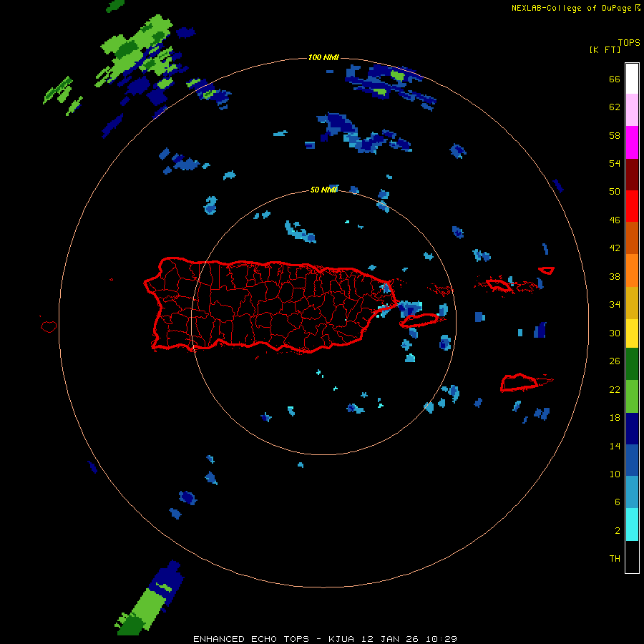Click the 26 value on the scale
The width and height of the screenshot is (644, 644).
(x=615, y=361)
